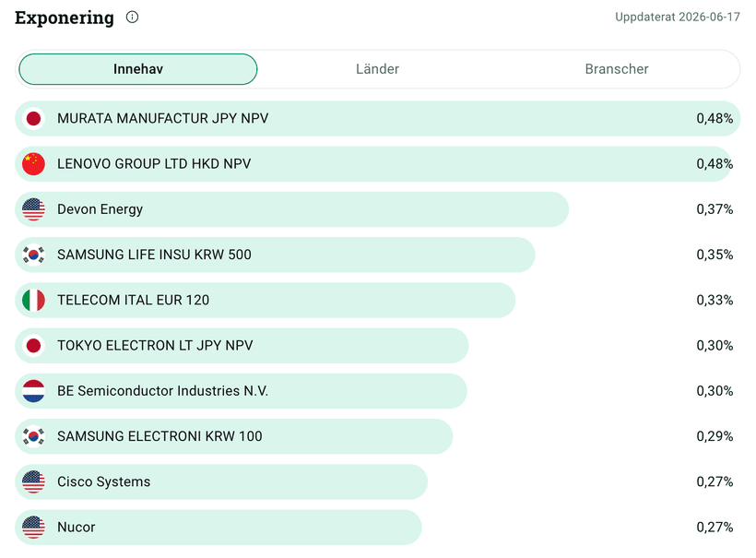This screenshot has width=756, height=558.
Task: Click 0,27% value of Nucor
Action: pyautogui.click(x=715, y=528)
